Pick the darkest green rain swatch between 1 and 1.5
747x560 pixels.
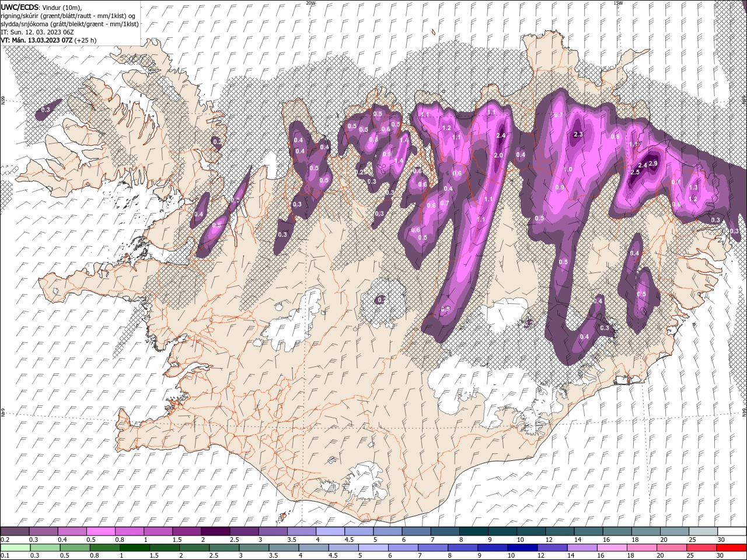tap(134, 548)
